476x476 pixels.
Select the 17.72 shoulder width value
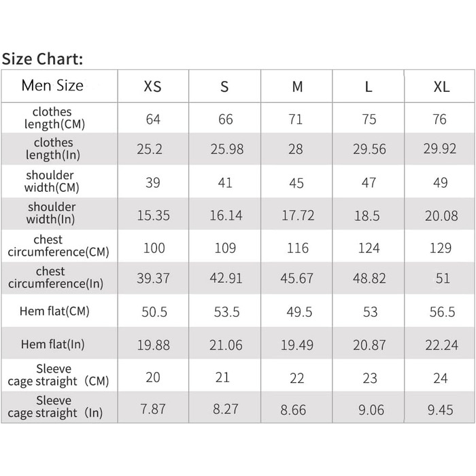298,215
